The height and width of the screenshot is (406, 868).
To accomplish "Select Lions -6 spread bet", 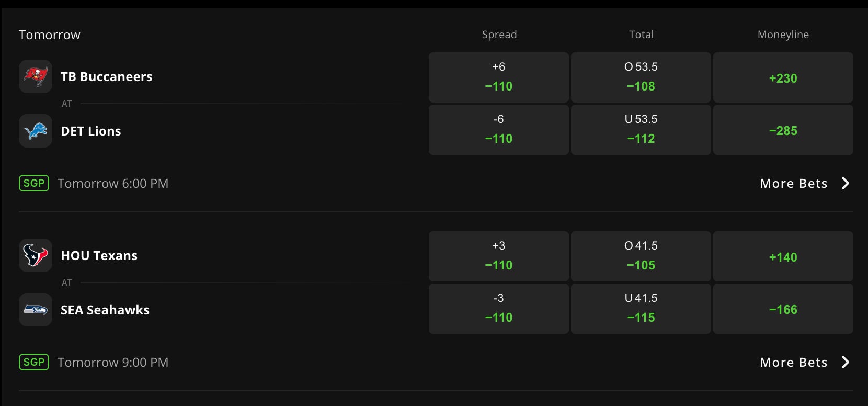I will click(498, 129).
